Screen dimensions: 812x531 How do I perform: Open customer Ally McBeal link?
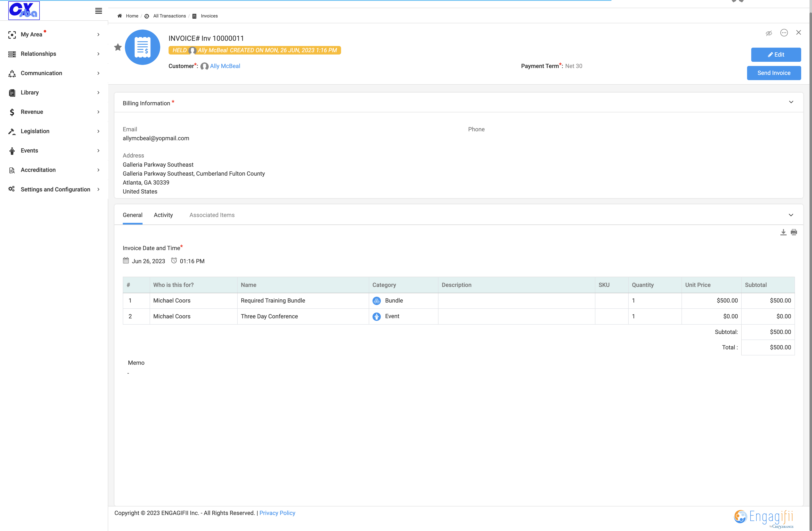coord(225,66)
